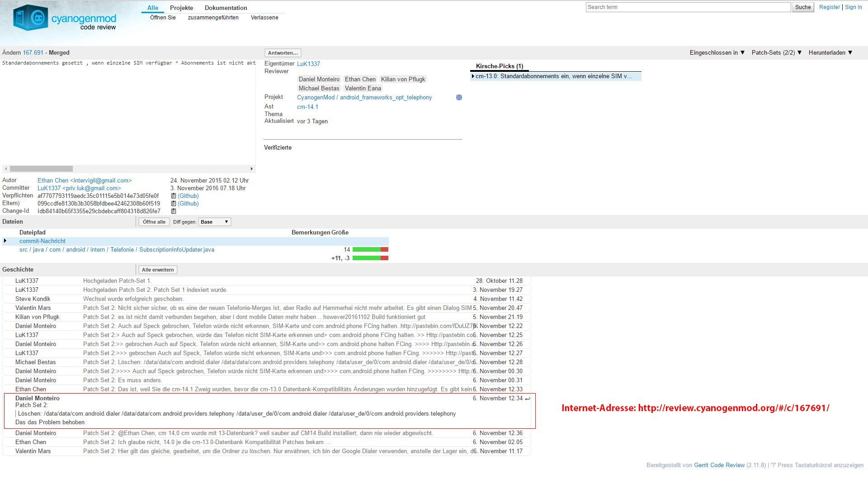This screenshot has height=478, width=868.
Task: Expand Ethan Chen 6. November 02.05 message
Action: pyautogui.click(x=267, y=442)
